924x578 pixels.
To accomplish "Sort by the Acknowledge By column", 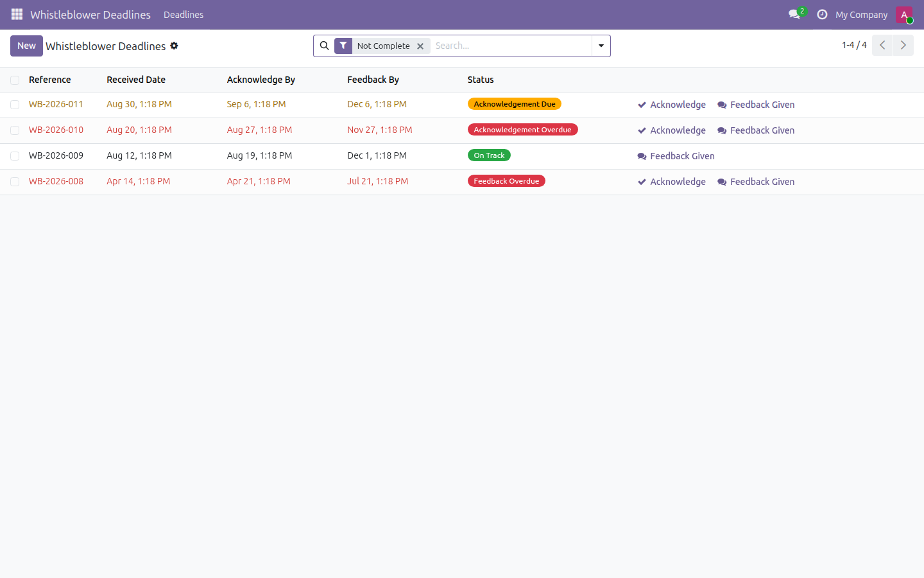I will pos(261,80).
